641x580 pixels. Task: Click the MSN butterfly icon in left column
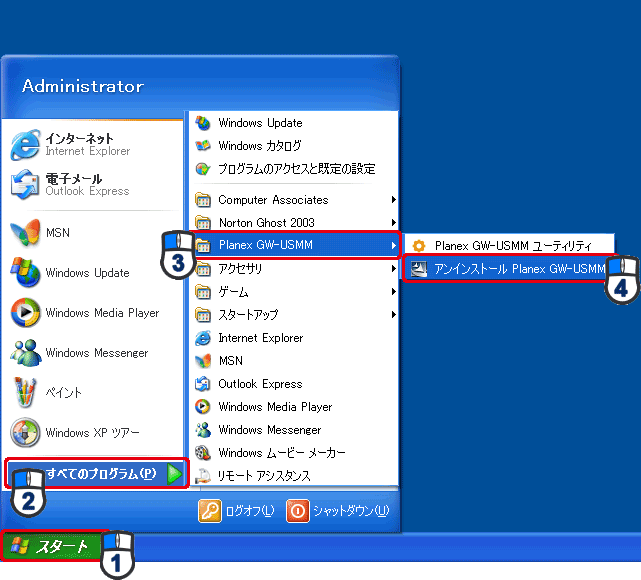(x=25, y=232)
